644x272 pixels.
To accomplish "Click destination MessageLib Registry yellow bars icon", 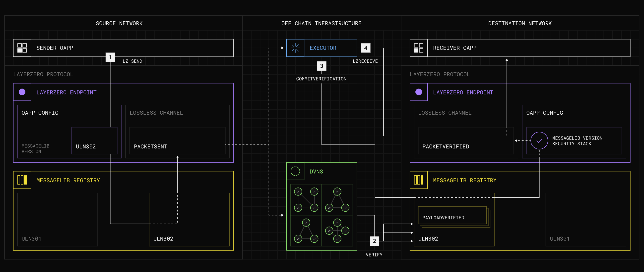I will pyautogui.click(x=418, y=180).
